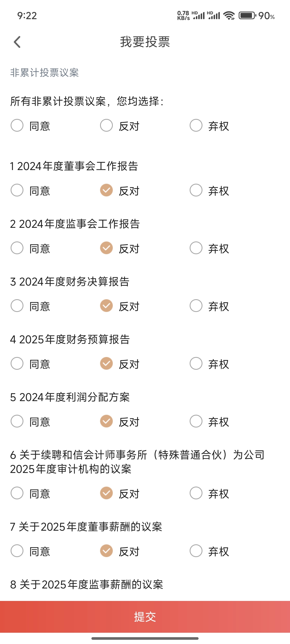Submit votes with the 提交 button

coord(145,617)
